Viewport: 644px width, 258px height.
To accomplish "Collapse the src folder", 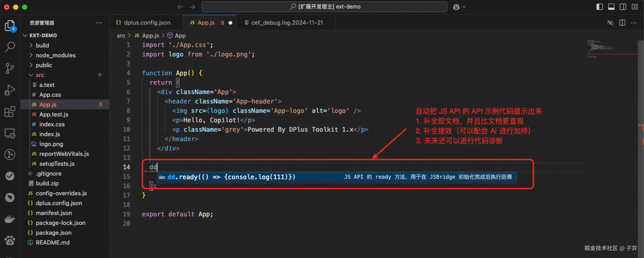I will tap(39, 75).
